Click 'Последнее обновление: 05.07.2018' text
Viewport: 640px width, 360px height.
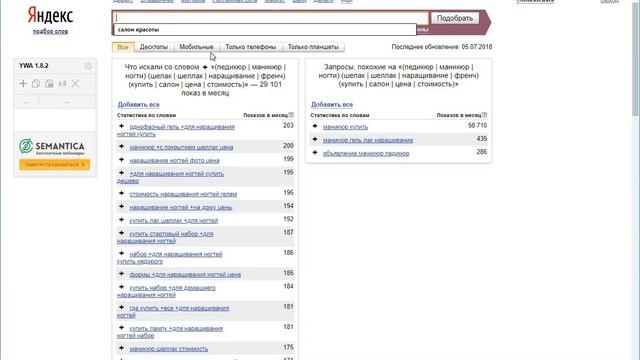tap(442, 47)
